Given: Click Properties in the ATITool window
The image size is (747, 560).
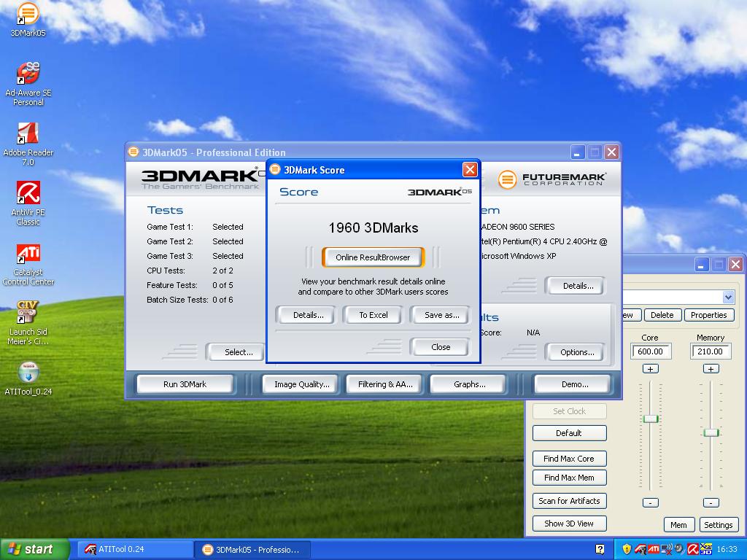Looking at the screenshot, I should click(x=708, y=315).
